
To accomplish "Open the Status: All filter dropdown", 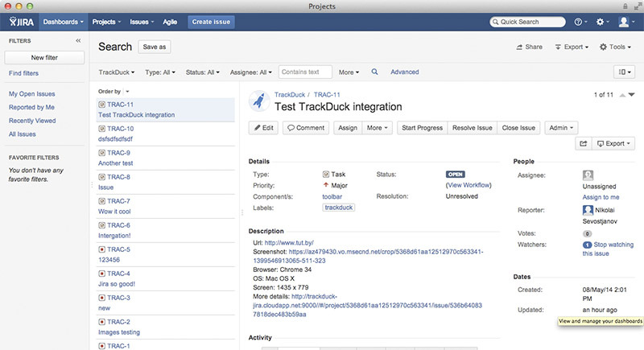I will pyautogui.click(x=203, y=72).
